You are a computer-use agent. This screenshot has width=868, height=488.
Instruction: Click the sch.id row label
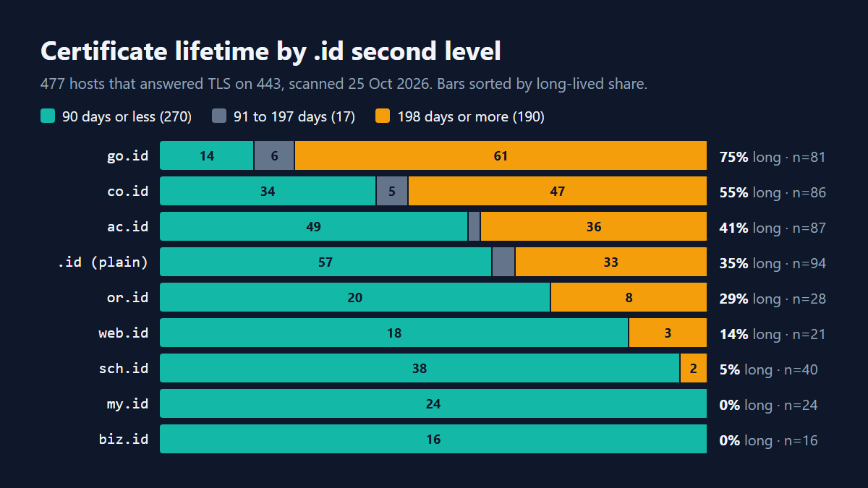point(124,368)
